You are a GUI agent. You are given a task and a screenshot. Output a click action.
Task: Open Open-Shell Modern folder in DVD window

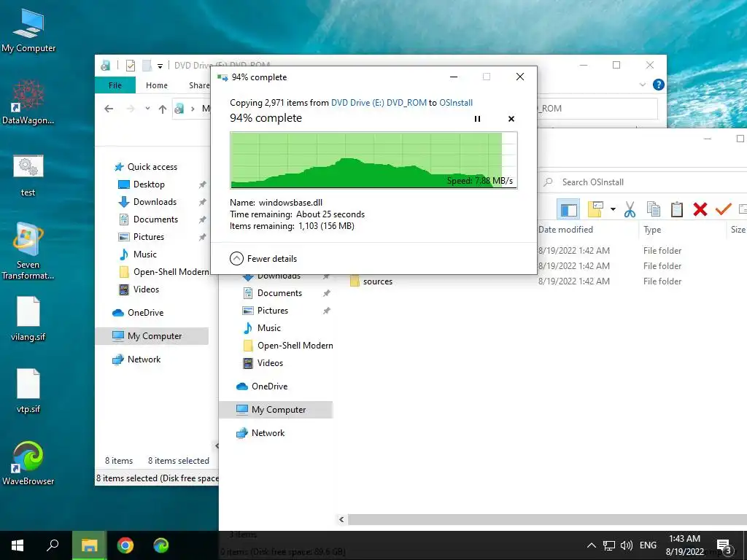tap(163, 272)
